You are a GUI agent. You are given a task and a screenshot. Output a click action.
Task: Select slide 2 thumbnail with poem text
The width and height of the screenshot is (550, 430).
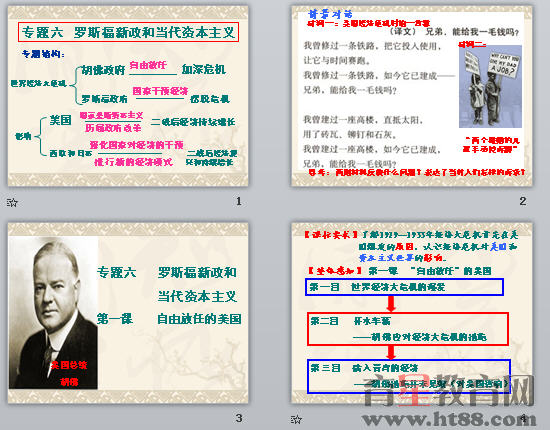[411, 96]
